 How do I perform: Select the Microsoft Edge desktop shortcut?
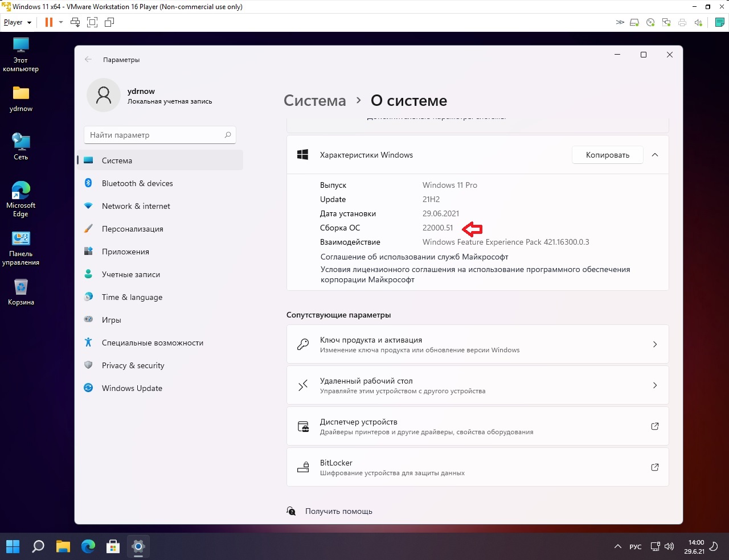point(21,199)
